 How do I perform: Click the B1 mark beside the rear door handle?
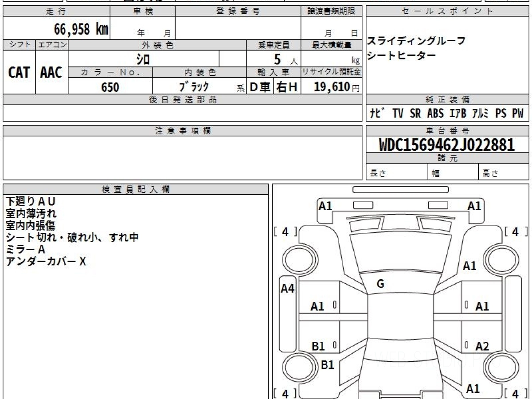coord(318,346)
